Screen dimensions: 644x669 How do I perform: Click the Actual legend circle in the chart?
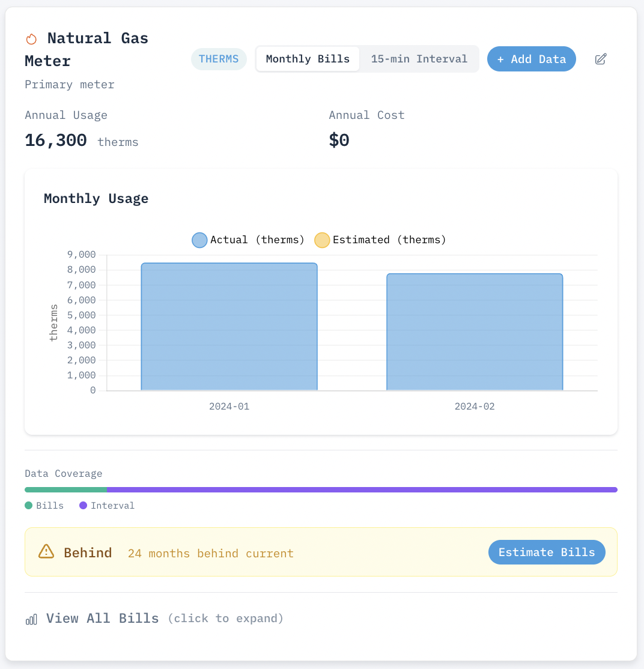click(199, 240)
